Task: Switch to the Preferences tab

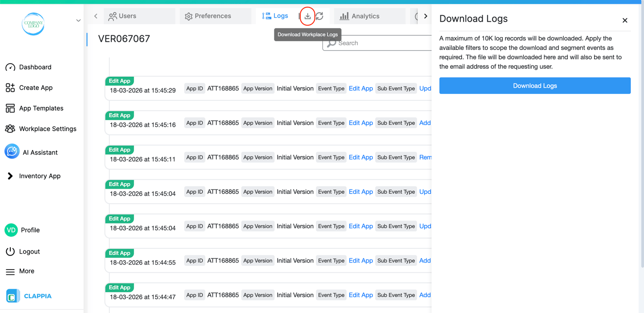Action: tap(215, 16)
